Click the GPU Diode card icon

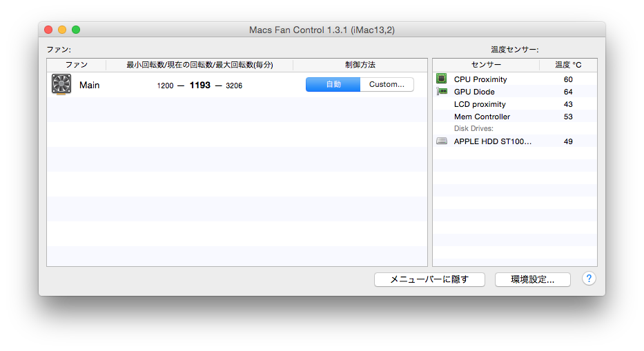(442, 91)
